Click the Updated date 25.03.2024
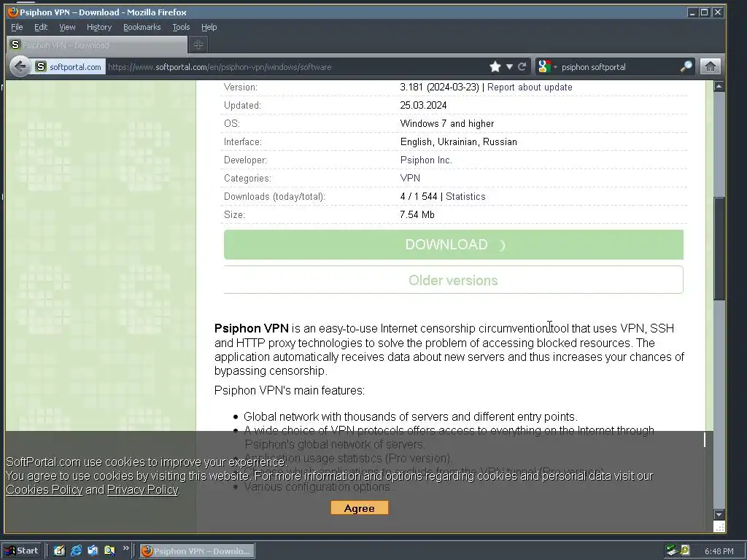747x560 pixels. pos(423,105)
